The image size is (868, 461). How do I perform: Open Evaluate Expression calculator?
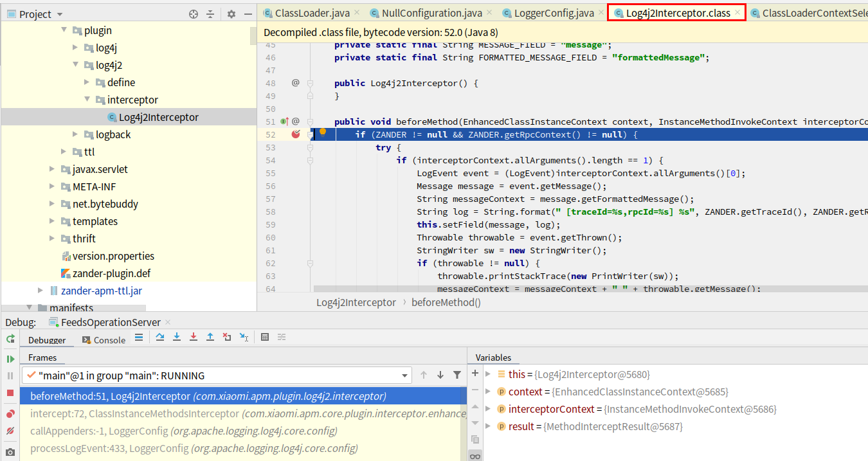(265, 337)
